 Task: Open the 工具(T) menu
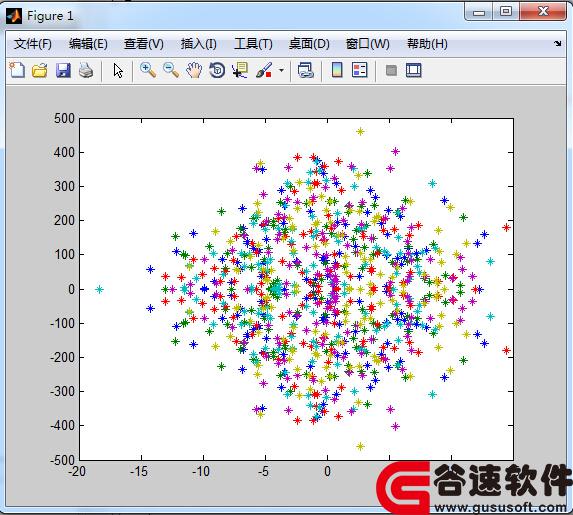253,44
